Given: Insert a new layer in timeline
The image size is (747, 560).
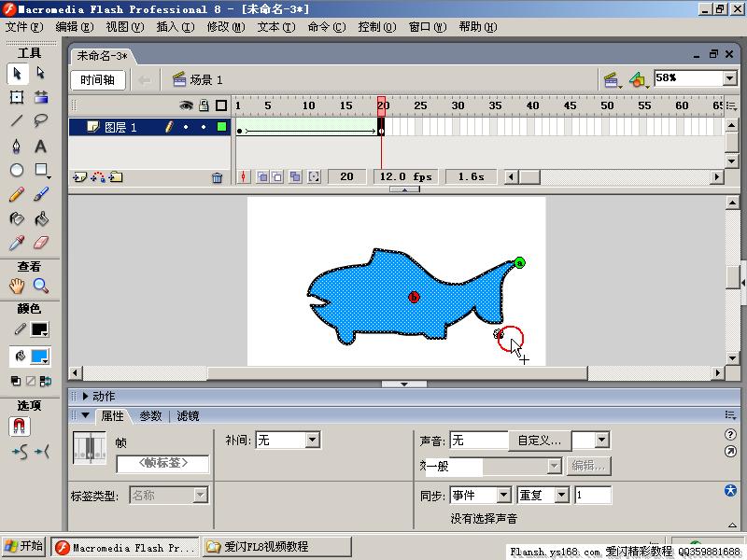Looking at the screenshot, I should coord(79,177).
